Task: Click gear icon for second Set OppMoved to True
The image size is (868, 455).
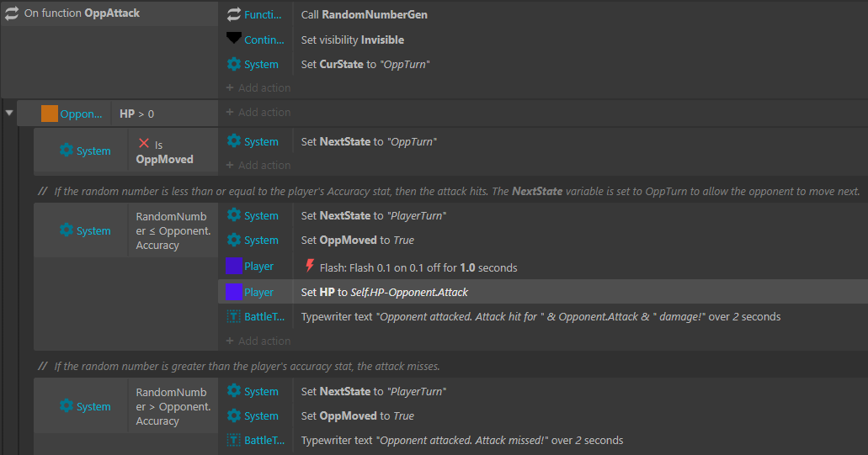Action: click(233, 415)
